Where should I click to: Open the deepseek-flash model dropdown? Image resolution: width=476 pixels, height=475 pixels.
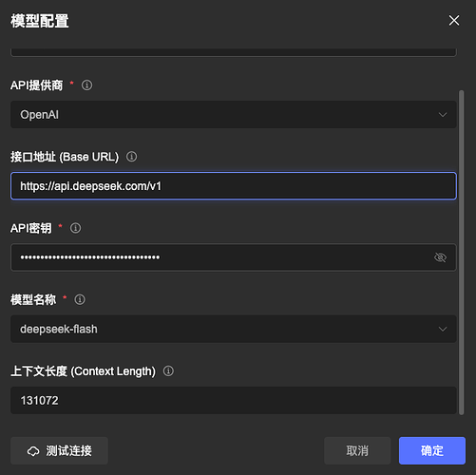(x=234, y=329)
